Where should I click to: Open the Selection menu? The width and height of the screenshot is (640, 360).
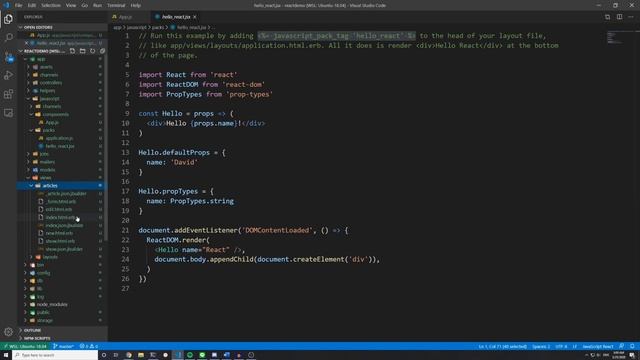tap(51, 5)
